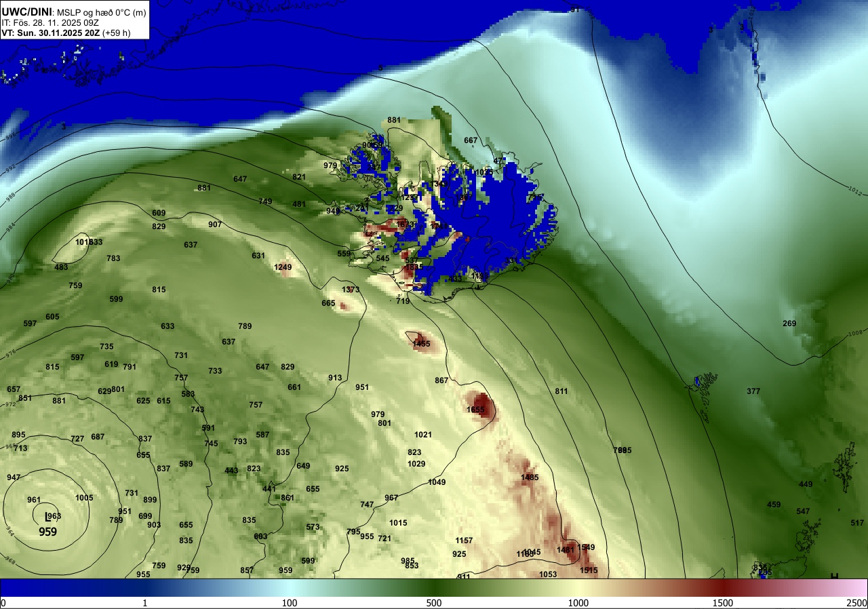The image size is (868, 609).
Task: Click the height value '1029'
Action: click(416, 464)
